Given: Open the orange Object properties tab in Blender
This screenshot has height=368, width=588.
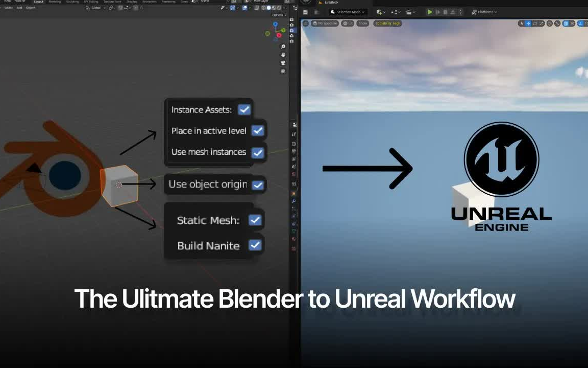Looking at the screenshot, I should pos(293,193).
